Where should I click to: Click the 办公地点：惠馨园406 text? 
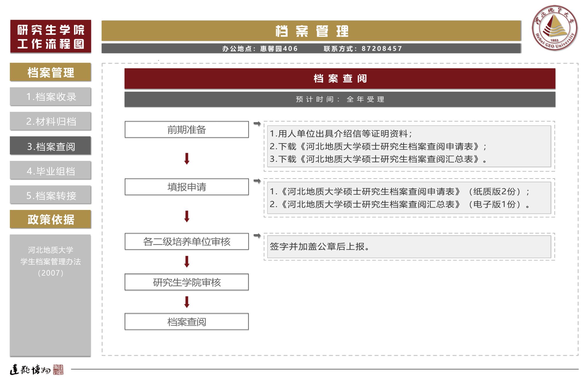coord(260,49)
